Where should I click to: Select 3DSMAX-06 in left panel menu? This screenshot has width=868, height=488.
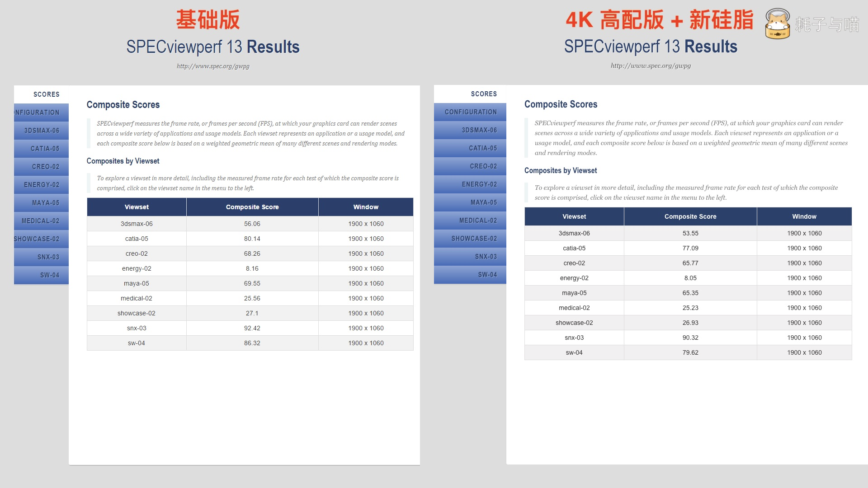(x=41, y=131)
